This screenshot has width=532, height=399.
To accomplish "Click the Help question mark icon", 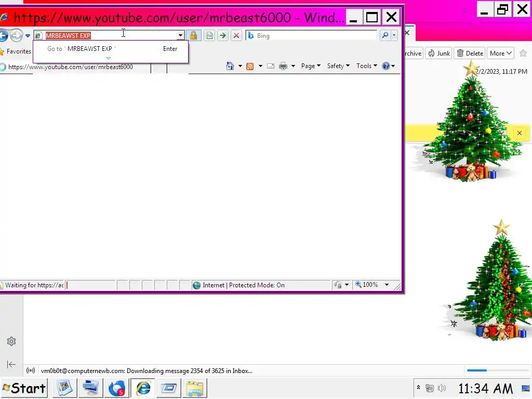I will pos(386,66).
